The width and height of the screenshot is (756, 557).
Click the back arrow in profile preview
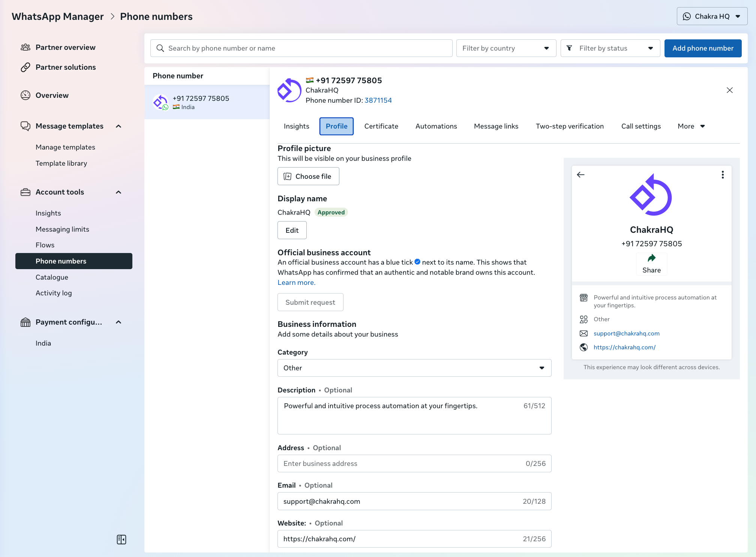coord(580,175)
